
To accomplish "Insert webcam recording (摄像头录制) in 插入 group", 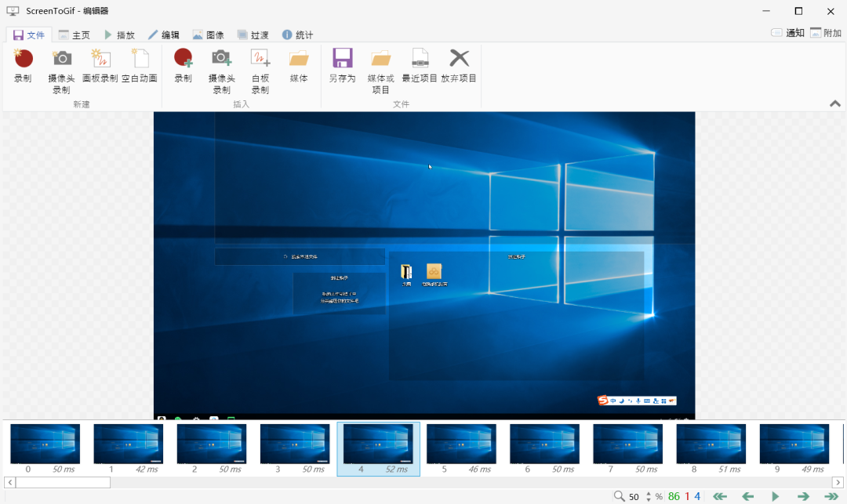I will (x=221, y=72).
